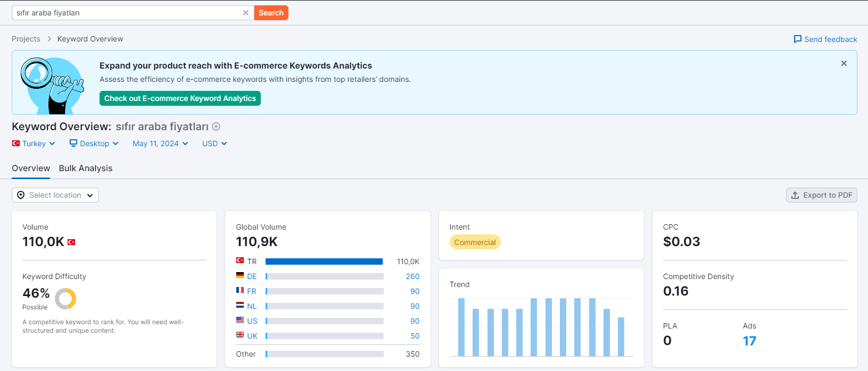Select the Overview tab
The height and width of the screenshot is (371, 868).
[x=31, y=168]
